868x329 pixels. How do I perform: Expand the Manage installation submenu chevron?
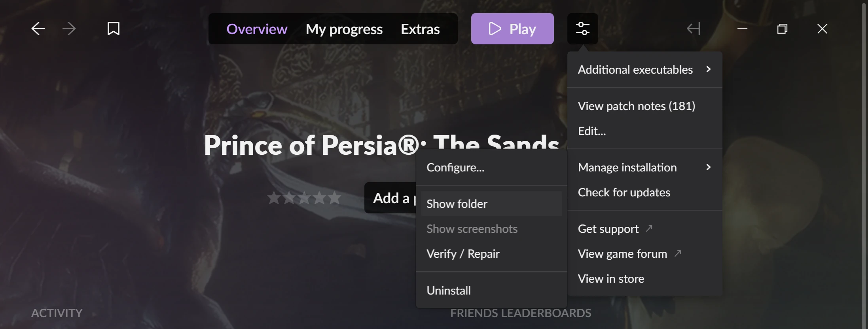709,167
